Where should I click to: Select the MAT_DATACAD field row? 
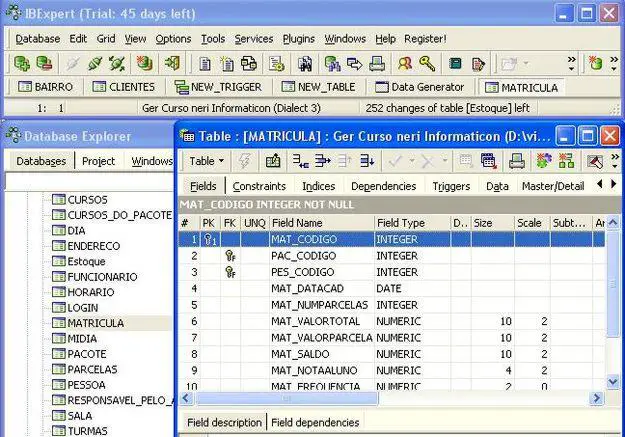click(x=392, y=289)
